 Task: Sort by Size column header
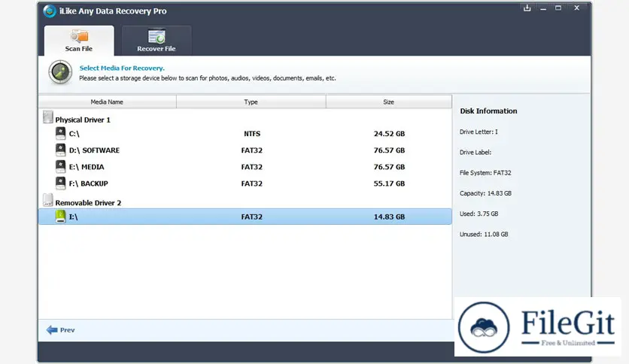coord(389,102)
